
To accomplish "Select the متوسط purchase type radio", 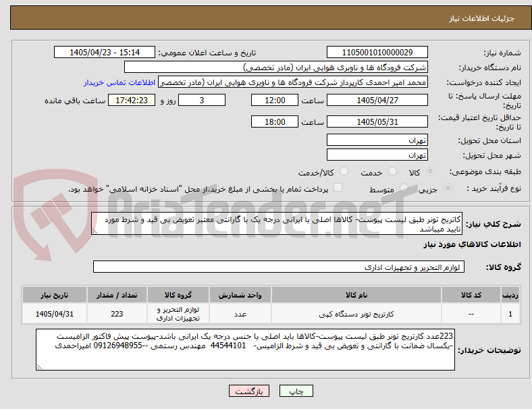I will coord(404,188).
